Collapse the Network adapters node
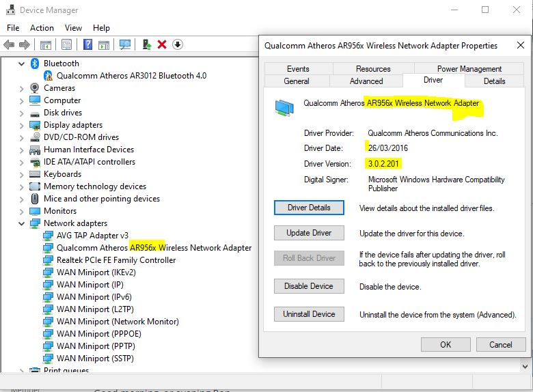This screenshot has width=533, height=392. point(21,223)
